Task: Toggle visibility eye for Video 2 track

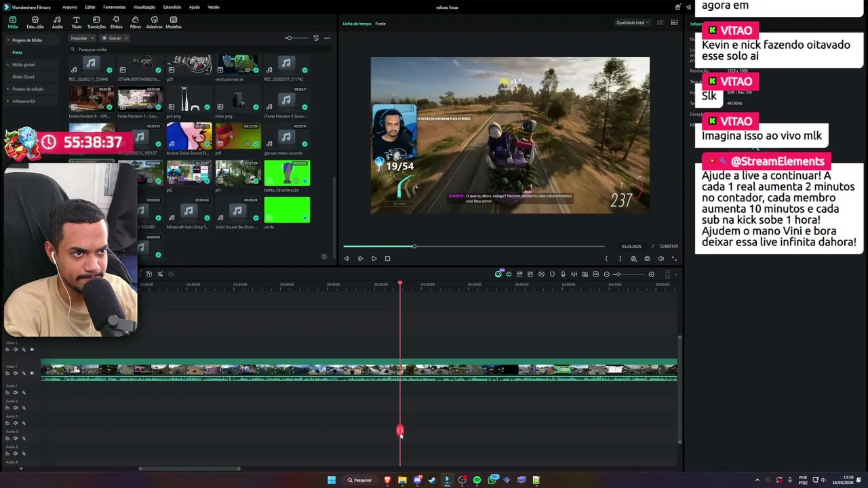Action: coord(31,350)
